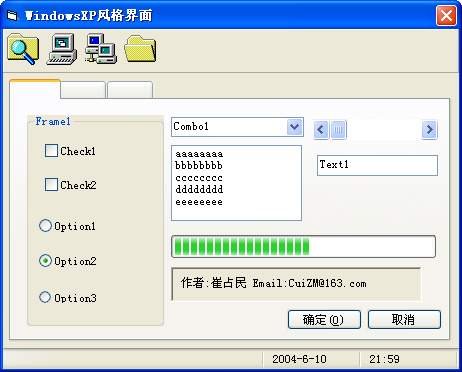Viewport: 462px width, 372px height.
Task: Select list item cccccccc
Action: coord(199,178)
